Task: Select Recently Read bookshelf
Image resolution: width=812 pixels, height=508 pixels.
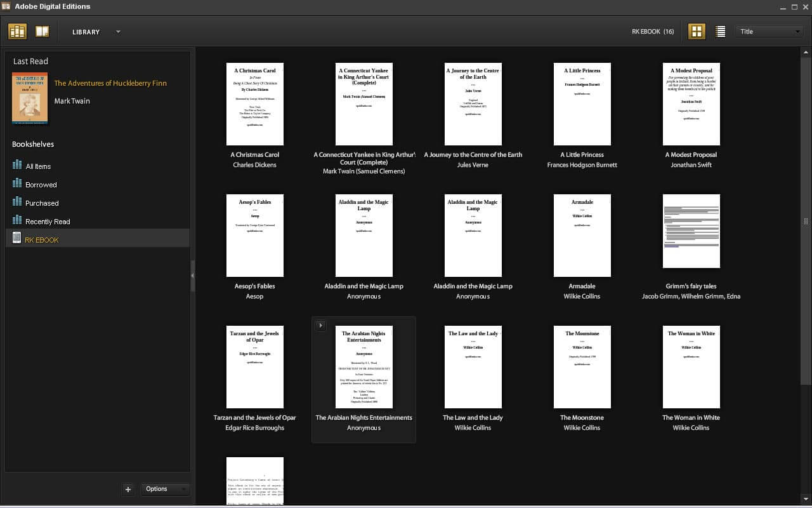Action: coord(98,221)
